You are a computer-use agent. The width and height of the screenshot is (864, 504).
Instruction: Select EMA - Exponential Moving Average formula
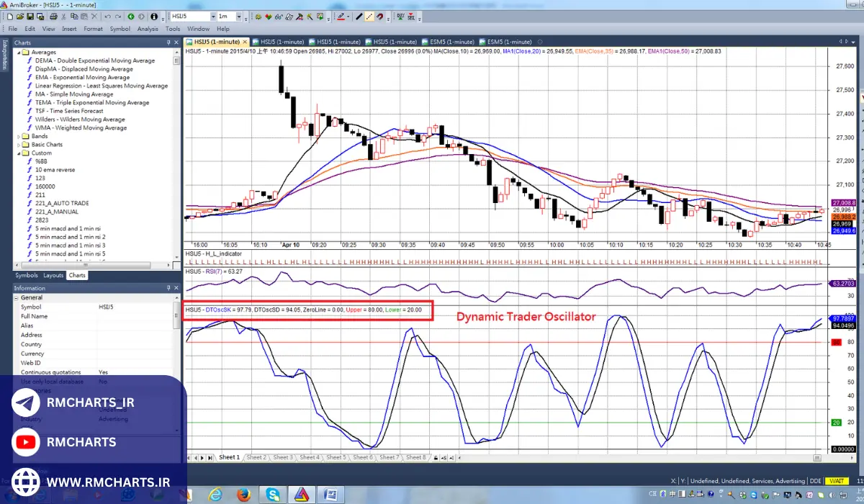click(82, 77)
